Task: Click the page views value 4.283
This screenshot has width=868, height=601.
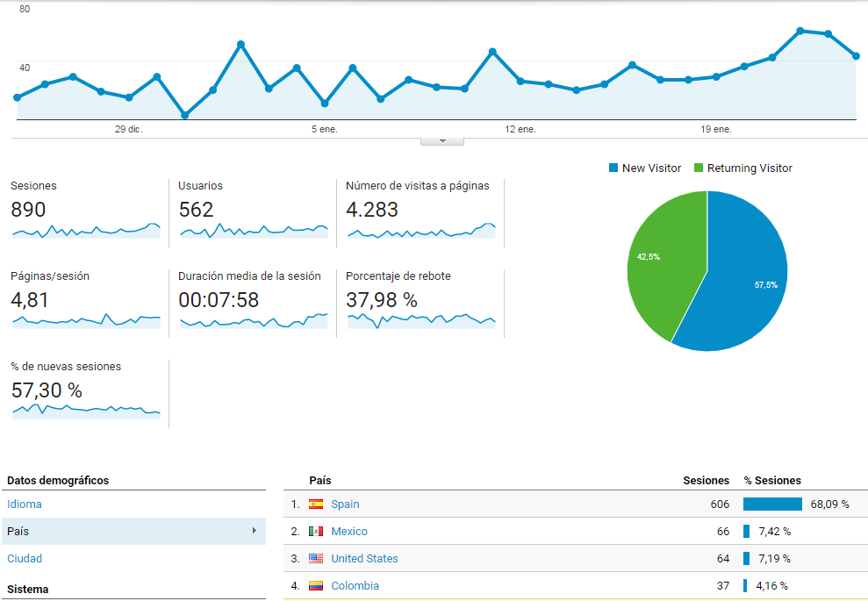Action: tap(372, 210)
